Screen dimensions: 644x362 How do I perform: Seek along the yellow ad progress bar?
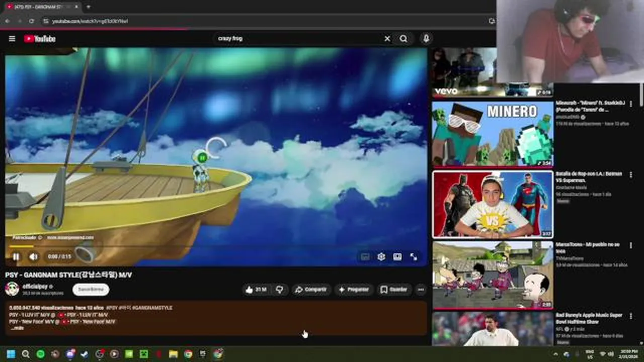point(216,246)
